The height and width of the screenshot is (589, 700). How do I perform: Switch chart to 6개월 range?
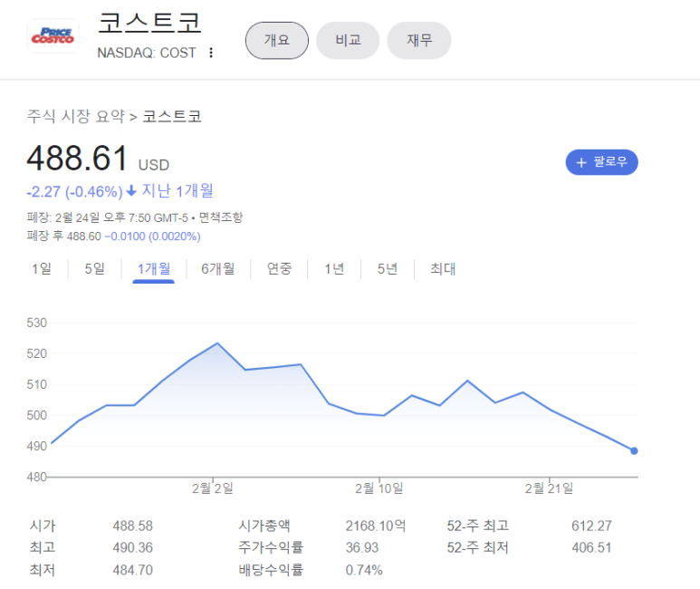218,269
